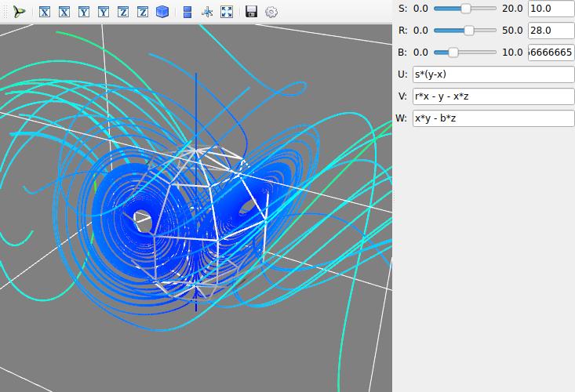Screen dimensions: 575x392
Task: Click the 10.0 maximum label of the B slider
Action: tap(512, 53)
